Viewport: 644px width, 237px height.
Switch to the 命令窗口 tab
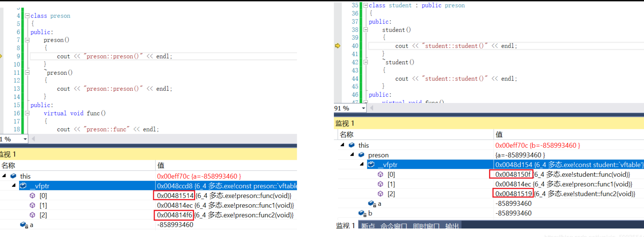pyautogui.click(x=394, y=226)
